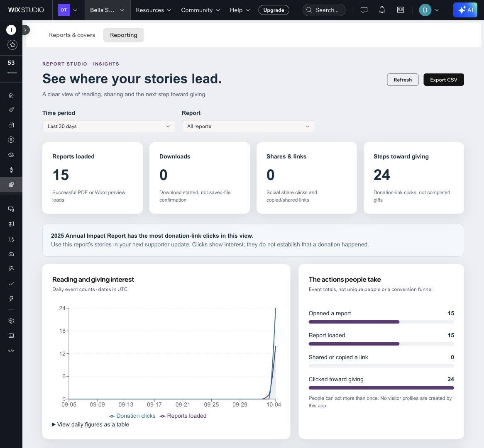Viewport: 484px width, 448px height.
Task: Open the CMS table icon in sidebar
Action: coord(11,336)
